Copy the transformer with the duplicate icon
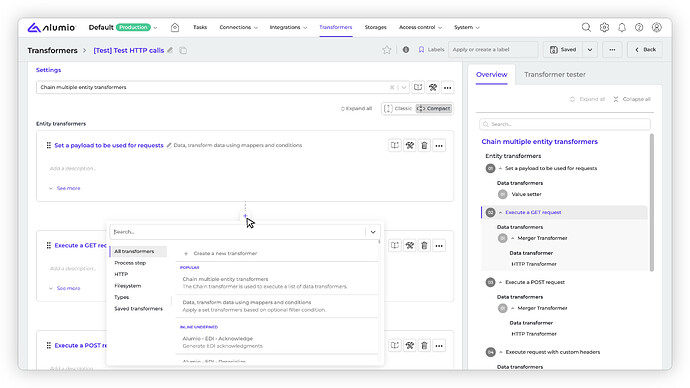 tap(183, 51)
